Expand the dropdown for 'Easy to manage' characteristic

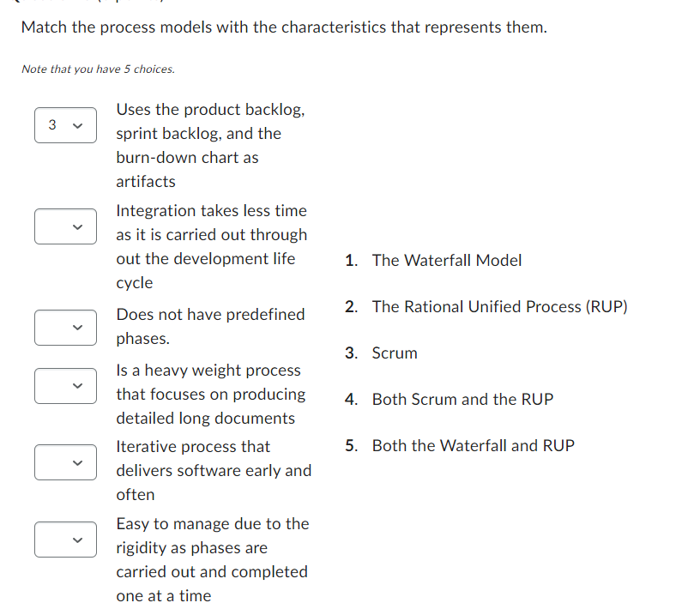coord(65,540)
